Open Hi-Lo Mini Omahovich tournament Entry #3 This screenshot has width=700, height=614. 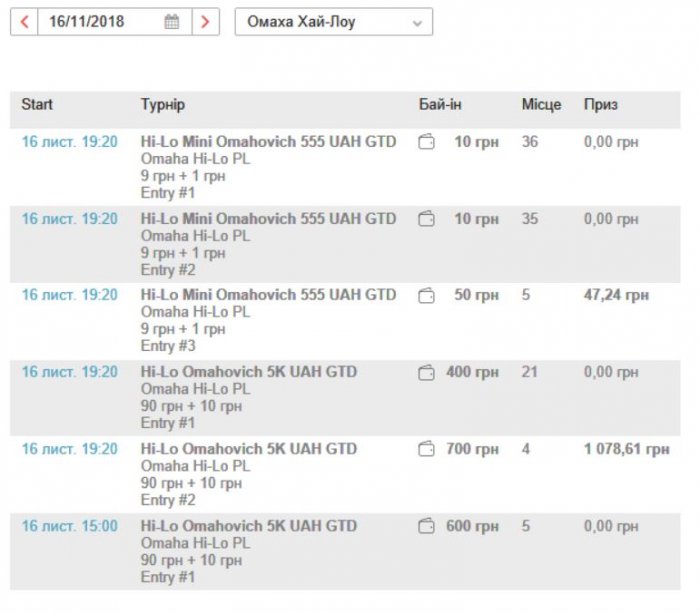click(268, 295)
